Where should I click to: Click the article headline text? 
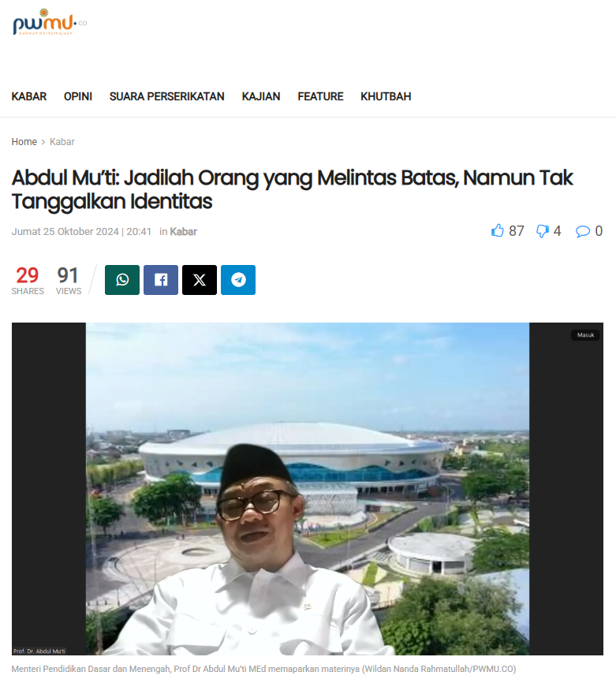(x=293, y=189)
